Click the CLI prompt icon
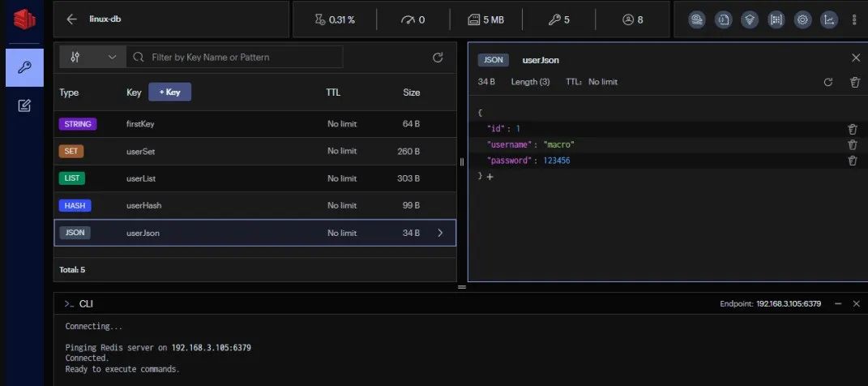 (x=69, y=304)
